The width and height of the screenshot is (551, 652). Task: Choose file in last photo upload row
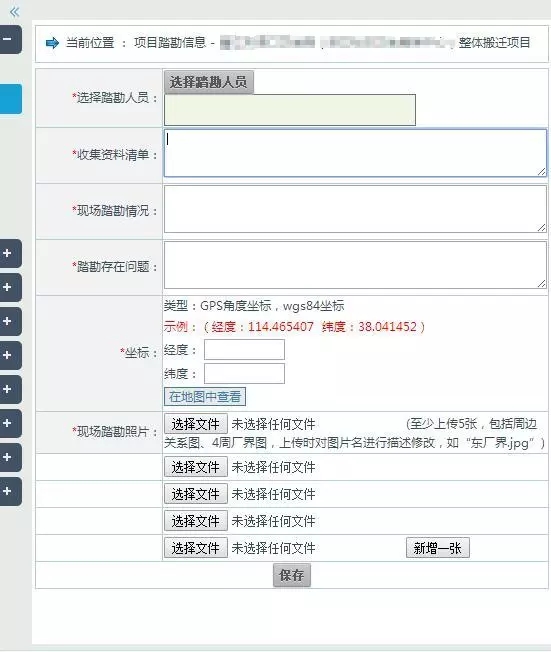pyautogui.click(x=196, y=548)
